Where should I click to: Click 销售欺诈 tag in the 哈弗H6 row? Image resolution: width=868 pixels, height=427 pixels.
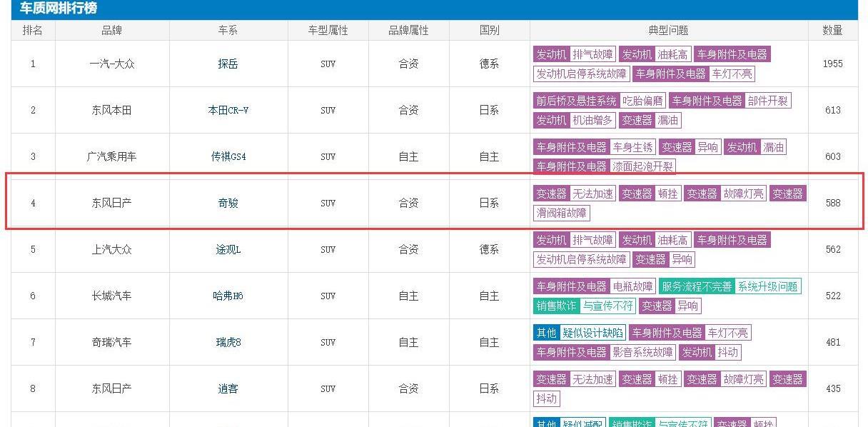(556, 306)
